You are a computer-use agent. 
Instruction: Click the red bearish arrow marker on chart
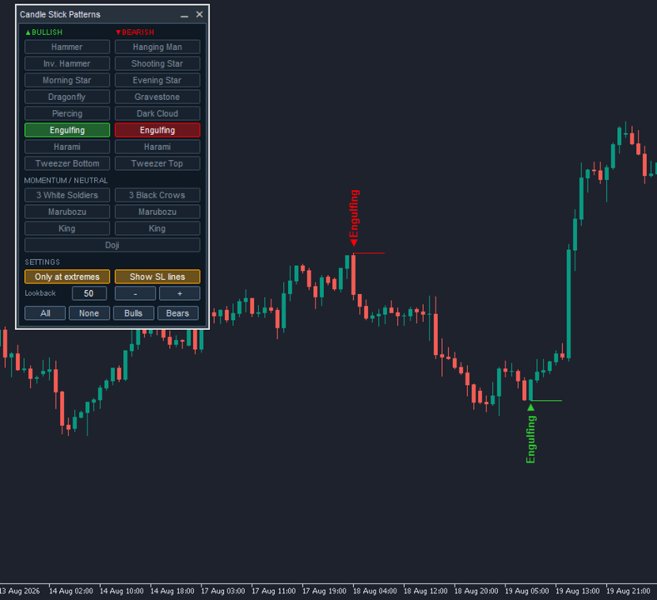point(354,243)
